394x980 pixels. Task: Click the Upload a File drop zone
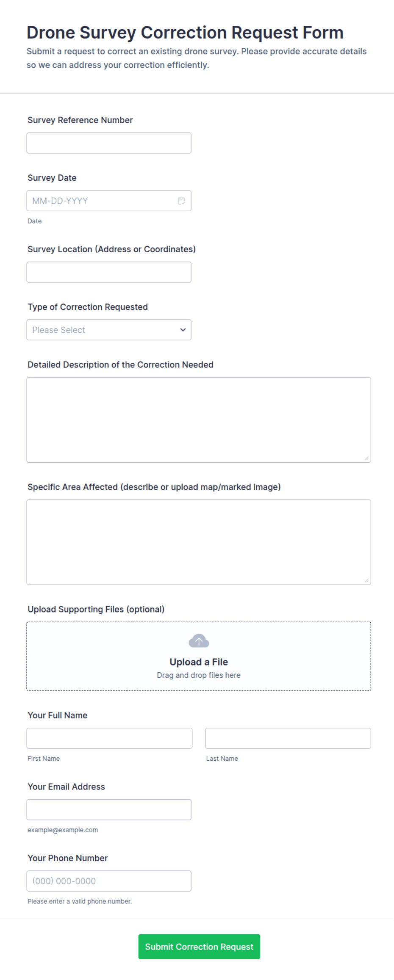(199, 656)
